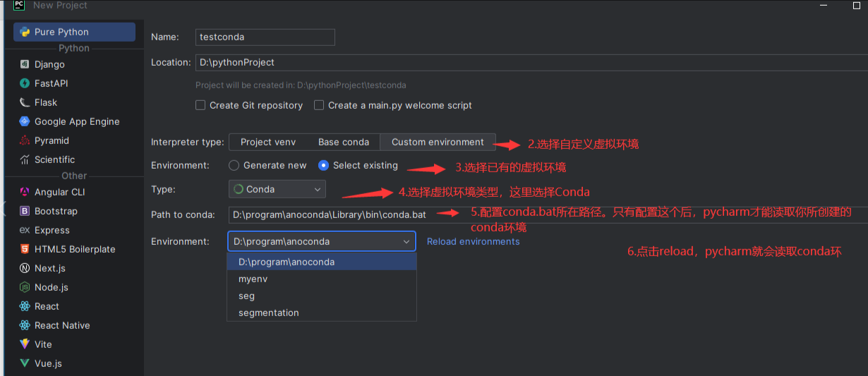Image resolution: width=868 pixels, height=376 pixels.
Task: Click the Location field D:\pythonProject
Action: (x=531, y=62)
